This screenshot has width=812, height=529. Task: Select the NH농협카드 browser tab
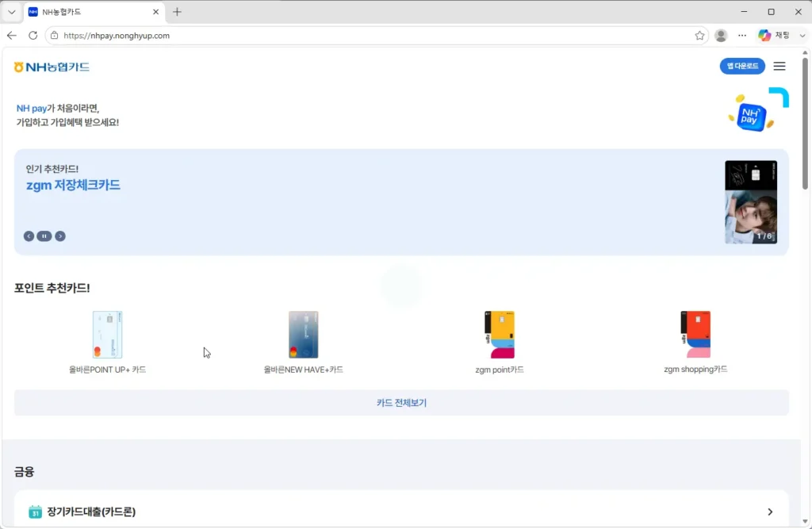click(94, 12)
